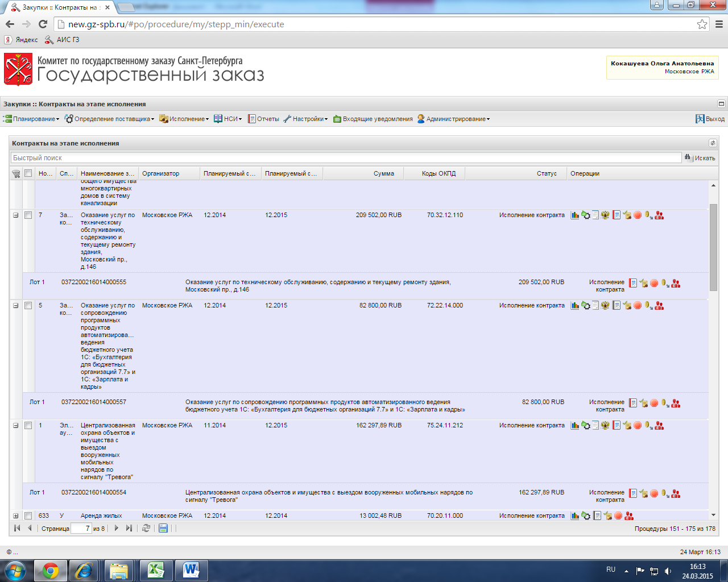Viewport: 728px width, 582px height.
Task: Collapse the contract 1 row
Action: click(x=16, y=426)
